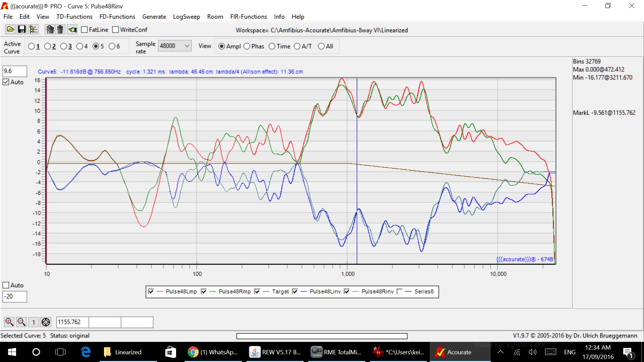The image size is (644, 362).
Task: Click the pointing hand icon
Action: 72,29
